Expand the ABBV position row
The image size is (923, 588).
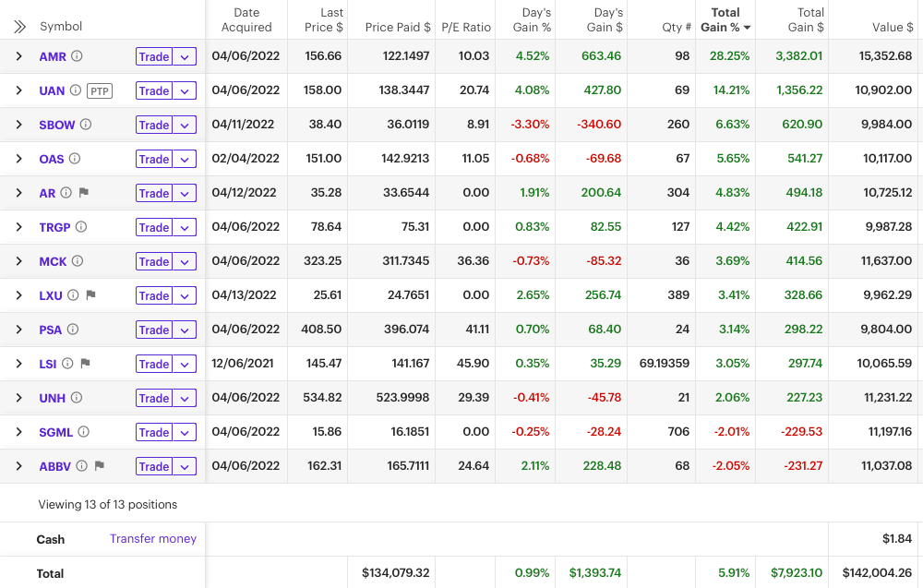click(18, 465)
